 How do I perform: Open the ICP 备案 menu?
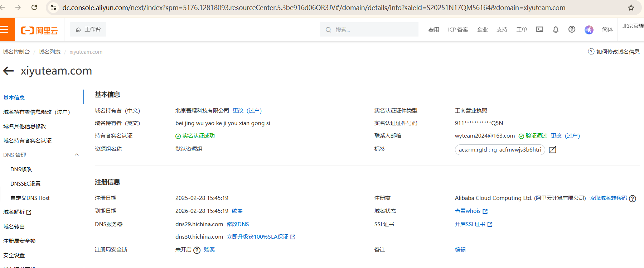coord(458,30)
